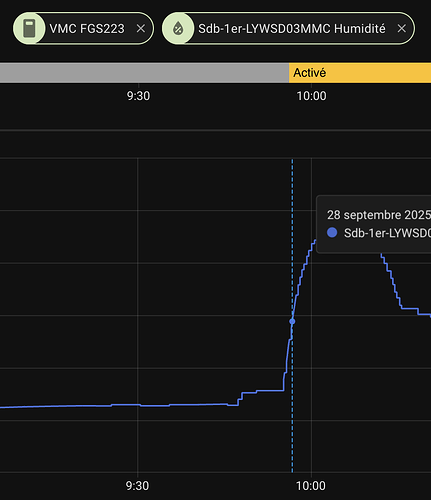431x500 pixels.
Task: Click the Sdb-1er-LYWSD0 series name in the tooltip
Action: click(387, 233)
